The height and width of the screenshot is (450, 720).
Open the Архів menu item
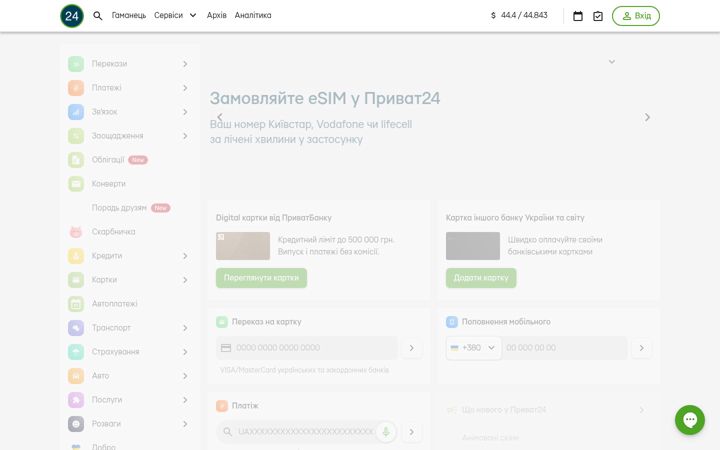pyautogui.click(x=216, y=15)
